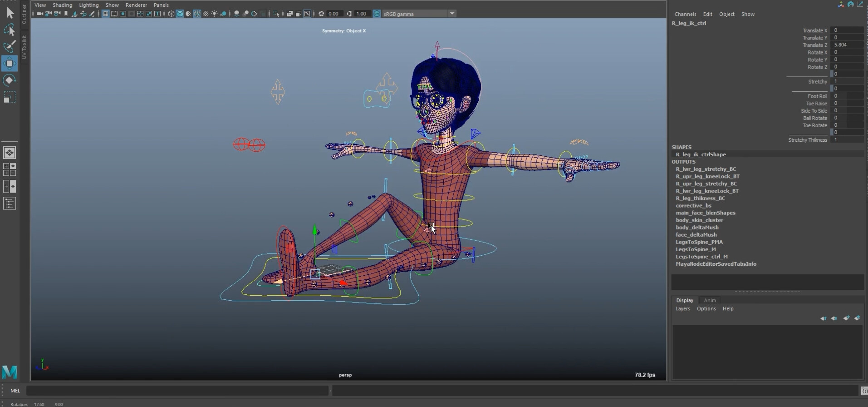Open the Lighting menu
Image resolution: width=868 pixels, height=407 pixels.
pyautogui.click(x=88, y=5)
